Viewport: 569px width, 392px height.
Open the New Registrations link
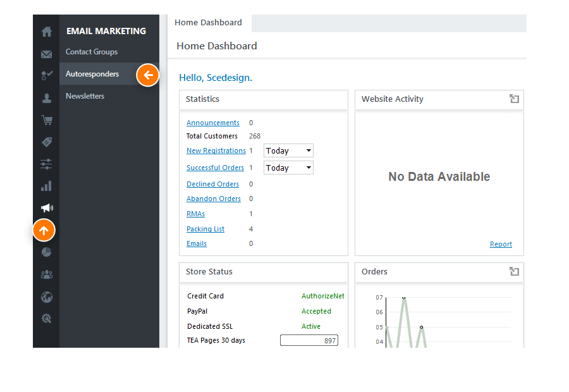click(x=216, y=150)
